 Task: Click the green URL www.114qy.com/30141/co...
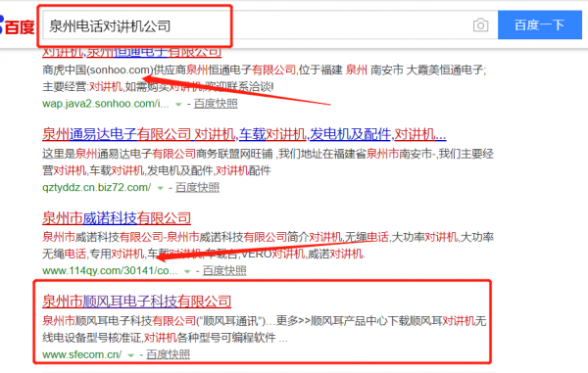110,271
